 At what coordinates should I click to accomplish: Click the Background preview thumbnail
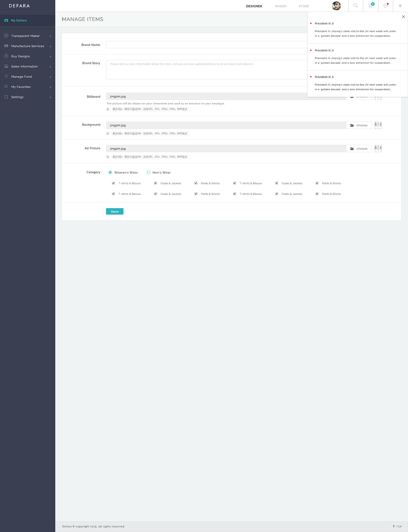tap(378, 125)
